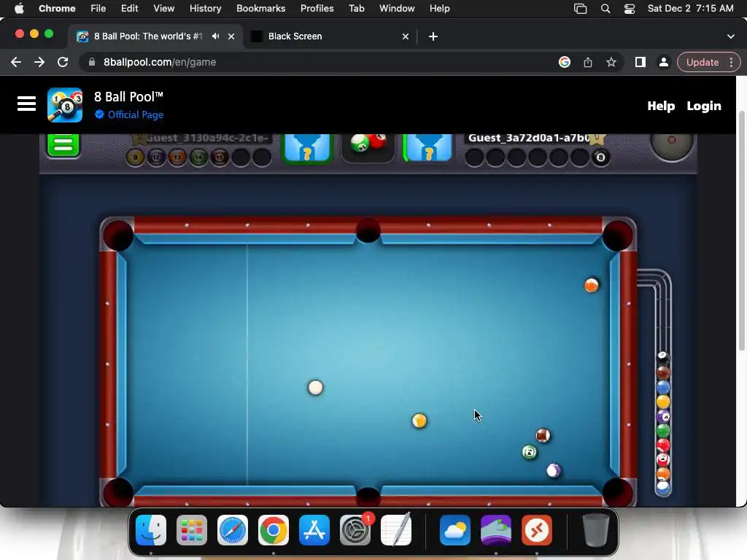View site information lock icon
Image resolution: width=747 pixels, height=560 pixels.
pos(92,62)
